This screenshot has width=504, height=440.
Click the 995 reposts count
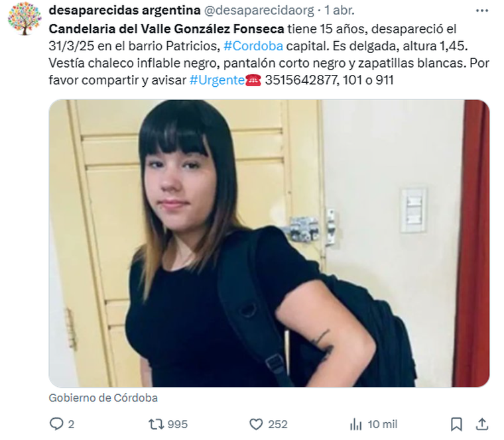pyautogui.click(x=178, y=424)
